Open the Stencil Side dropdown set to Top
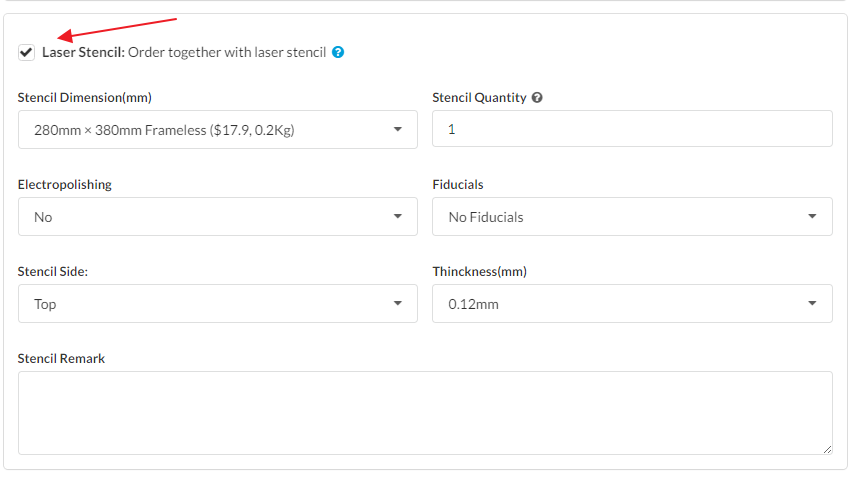Image resolution: width=849 pixels, height=480 pixels. (217, 304)
